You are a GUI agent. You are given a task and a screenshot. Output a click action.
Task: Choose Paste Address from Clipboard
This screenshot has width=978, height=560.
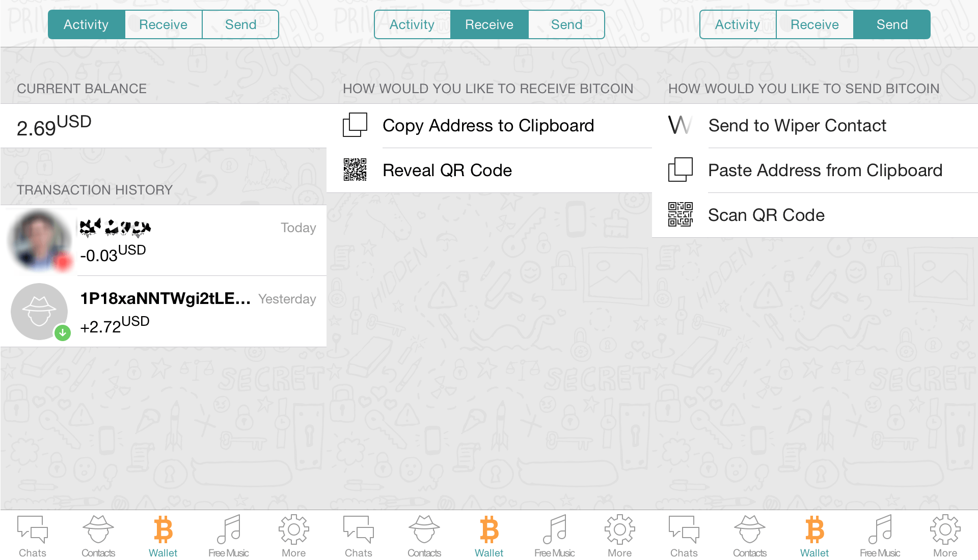tap(825, 171)
